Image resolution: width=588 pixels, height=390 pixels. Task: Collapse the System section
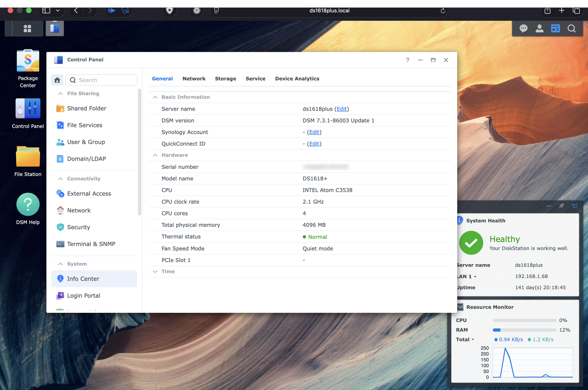tap(60, 264)
